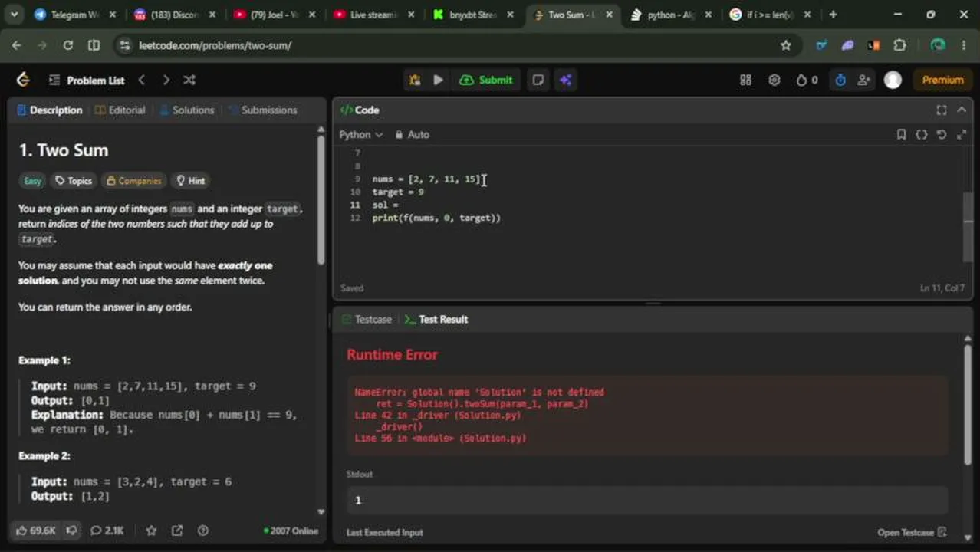Image resolution: width=980 pixels, height=552 pixels.
Task: Click the browser address bar URL
Action: click(215, 45)
